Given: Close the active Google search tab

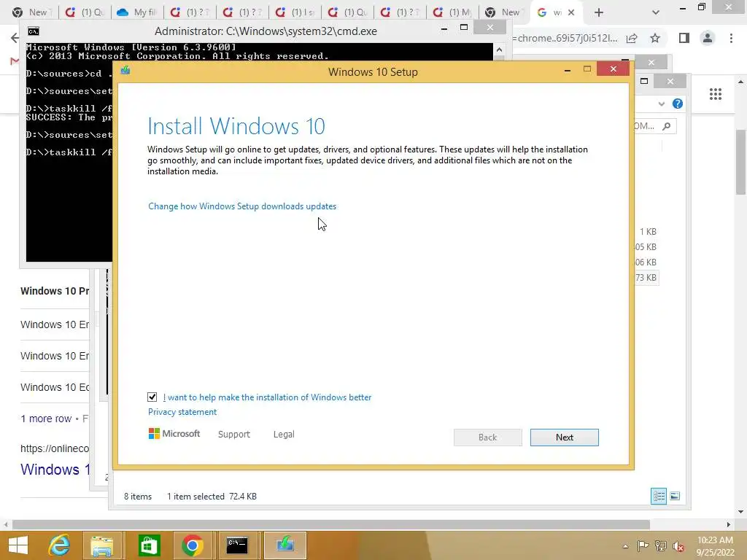Looking at the screenshot, I should (571, 12).
